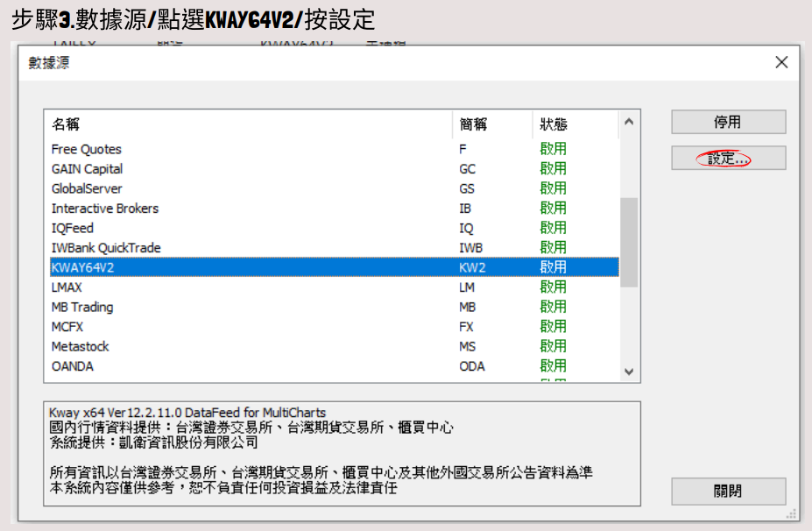Screen dimensions: 812x531
Task: Open the 設定... settings button
Action: tap(728, 158)
